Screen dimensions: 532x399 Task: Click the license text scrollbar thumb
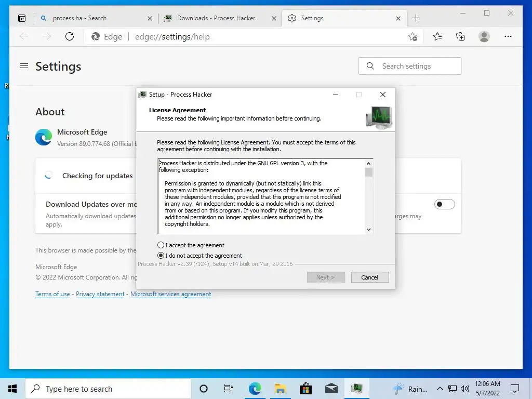(x=368, y=172)
